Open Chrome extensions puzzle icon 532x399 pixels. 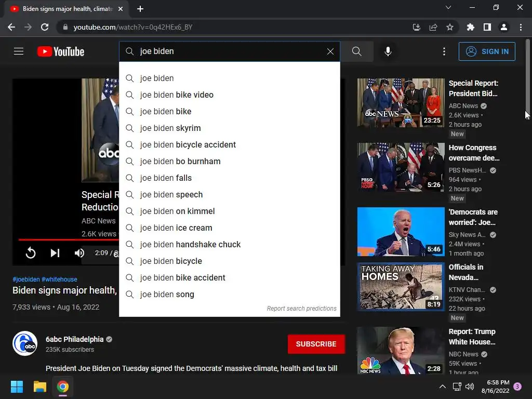(x=470, y=27)
